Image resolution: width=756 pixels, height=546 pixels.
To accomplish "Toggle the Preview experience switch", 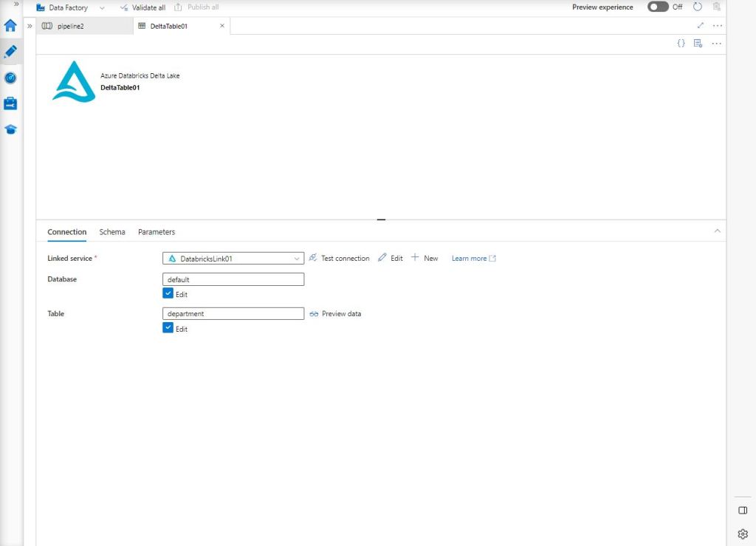I will pyautogui.click(x=658, y=7).
